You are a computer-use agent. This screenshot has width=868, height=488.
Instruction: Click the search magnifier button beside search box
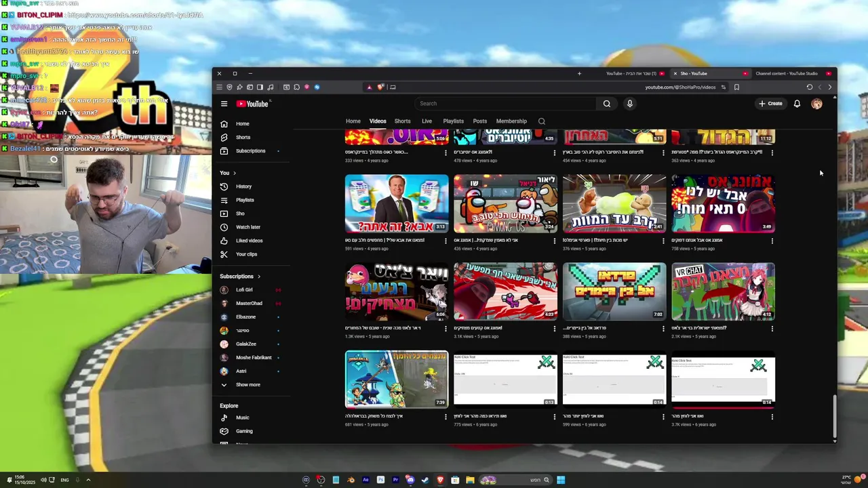click(607, 104)
